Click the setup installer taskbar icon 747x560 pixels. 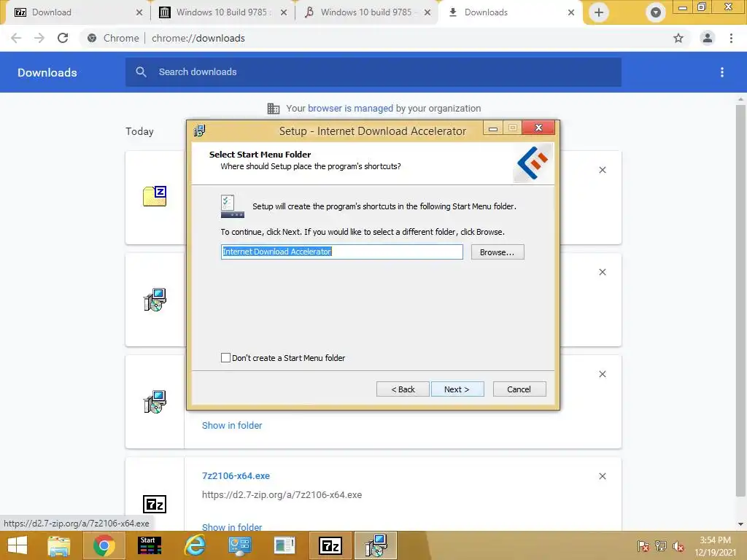point(376,545)
